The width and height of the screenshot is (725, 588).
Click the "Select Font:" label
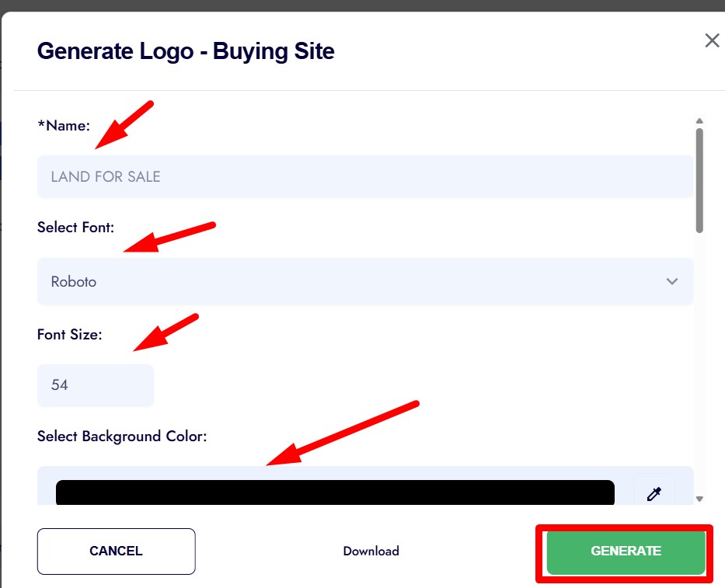(x=75, y=228)
